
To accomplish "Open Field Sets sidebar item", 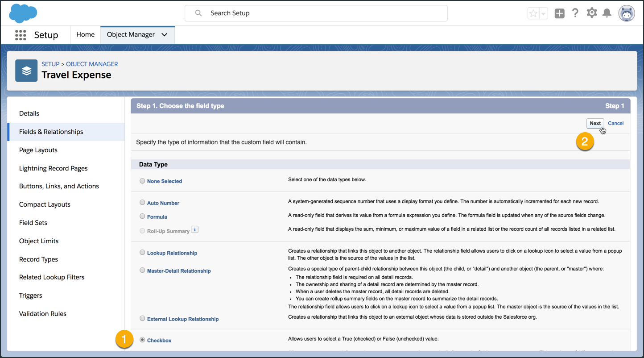I will tap(66, 223).
